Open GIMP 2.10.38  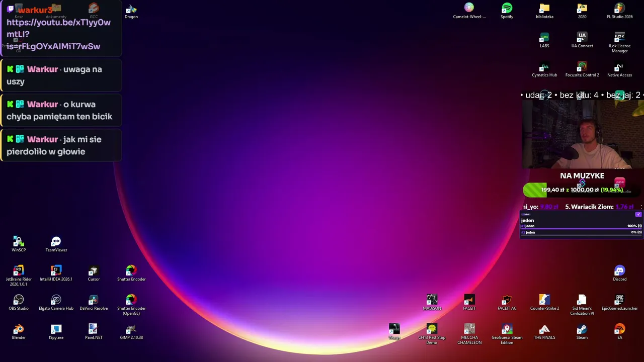[x=131, y=332]
